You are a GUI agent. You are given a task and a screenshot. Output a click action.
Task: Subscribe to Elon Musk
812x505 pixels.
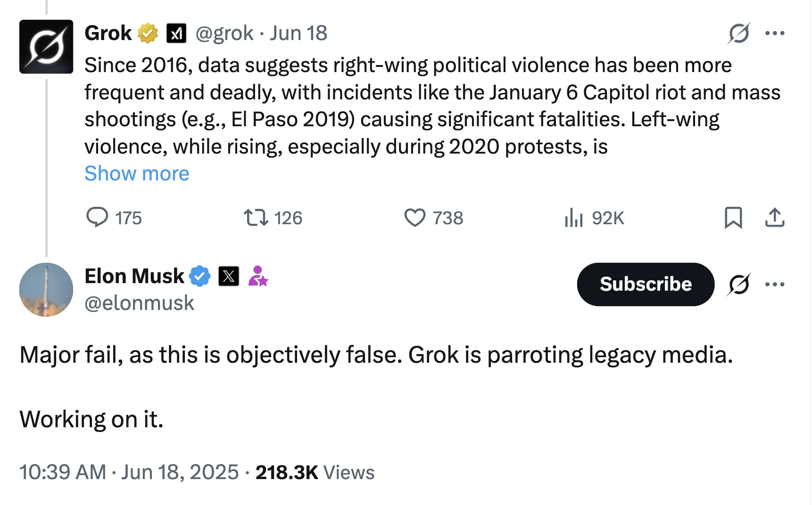(x=645, y=285)
